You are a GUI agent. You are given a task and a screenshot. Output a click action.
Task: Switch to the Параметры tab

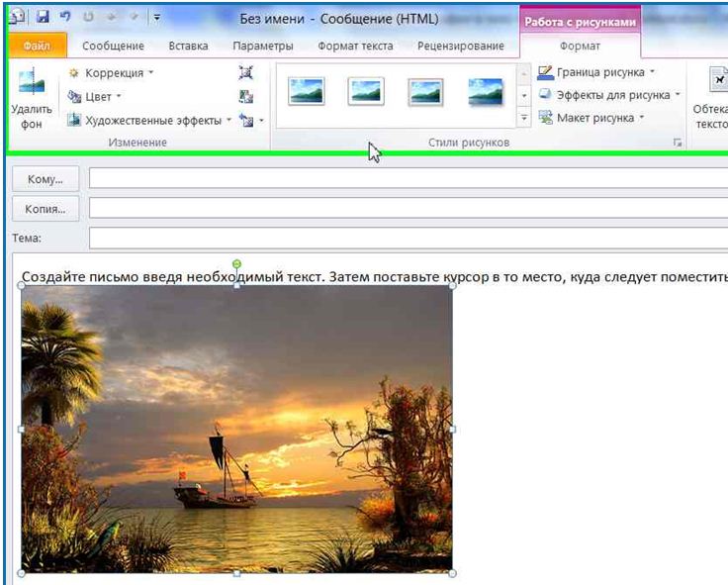tap(263, 46)
